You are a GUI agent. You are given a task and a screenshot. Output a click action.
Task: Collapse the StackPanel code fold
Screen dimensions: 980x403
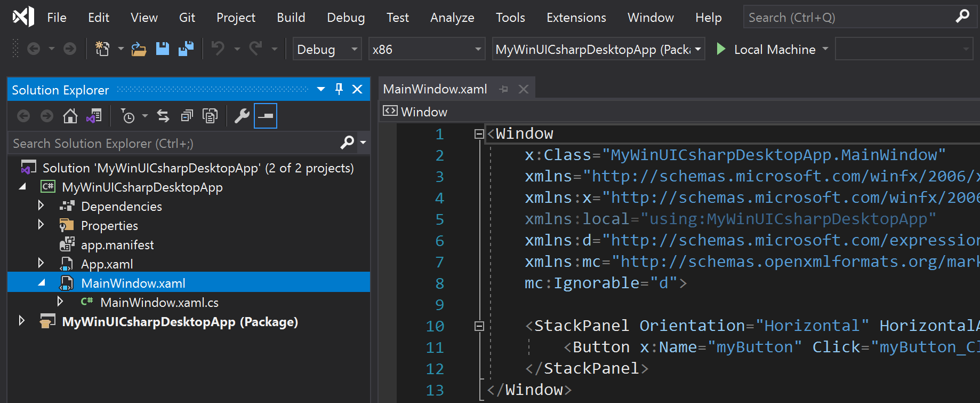point(479,326)
